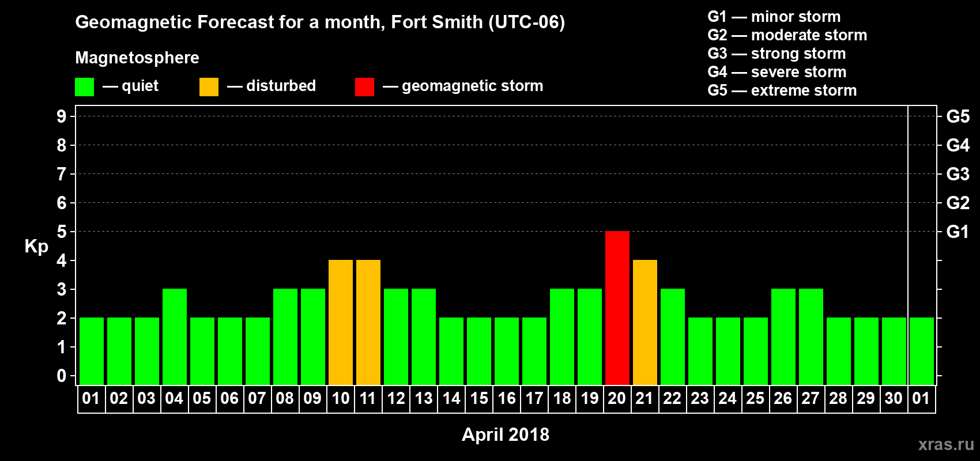Select the green bar for April 13
Screen dimensions: 980x461
click(x=424, y=337)
